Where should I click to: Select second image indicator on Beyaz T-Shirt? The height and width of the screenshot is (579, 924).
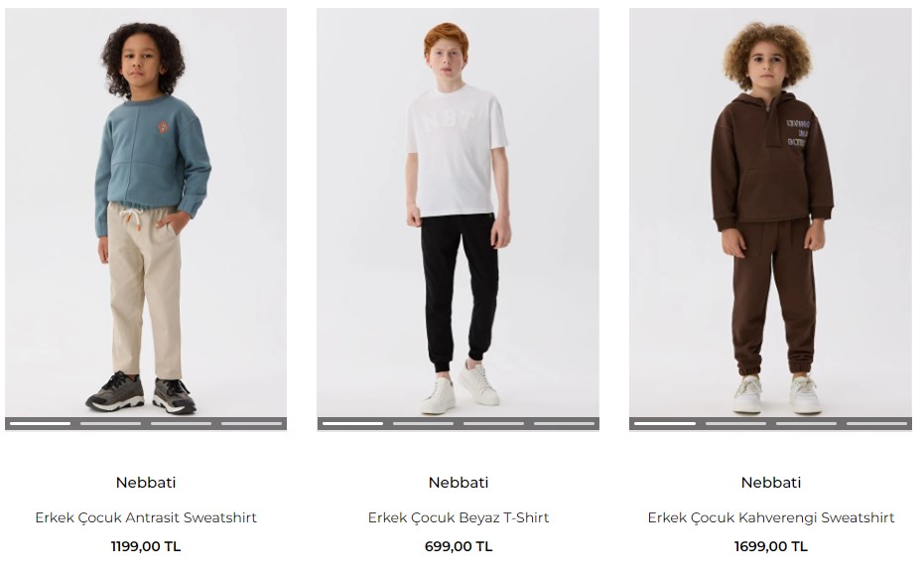click(423, 423)
